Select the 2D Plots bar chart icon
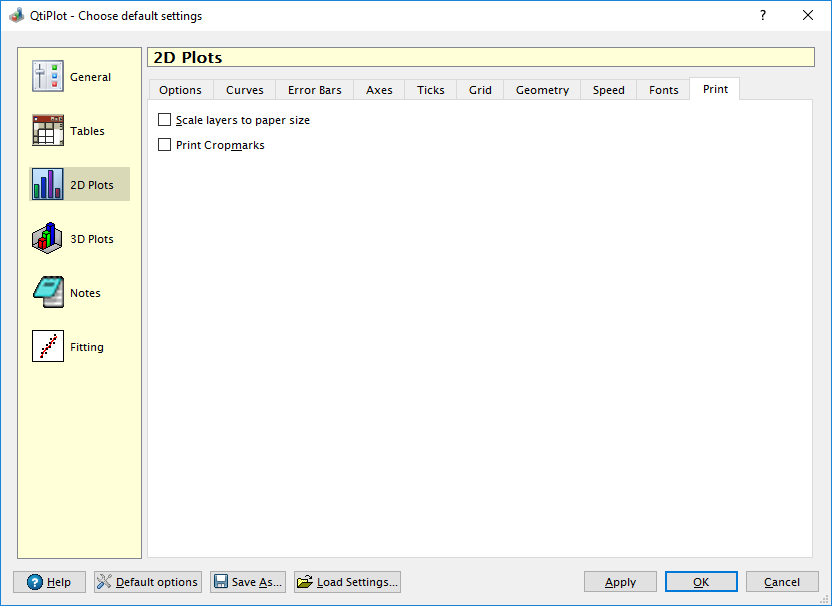Image resolution: width=832 pixels, height=606 pixels. tap(48, 185)
